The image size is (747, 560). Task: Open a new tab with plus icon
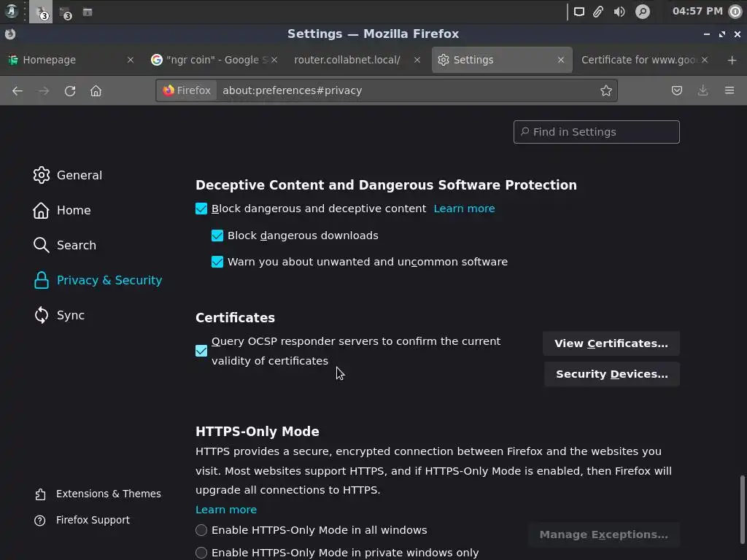click(732, 60)
